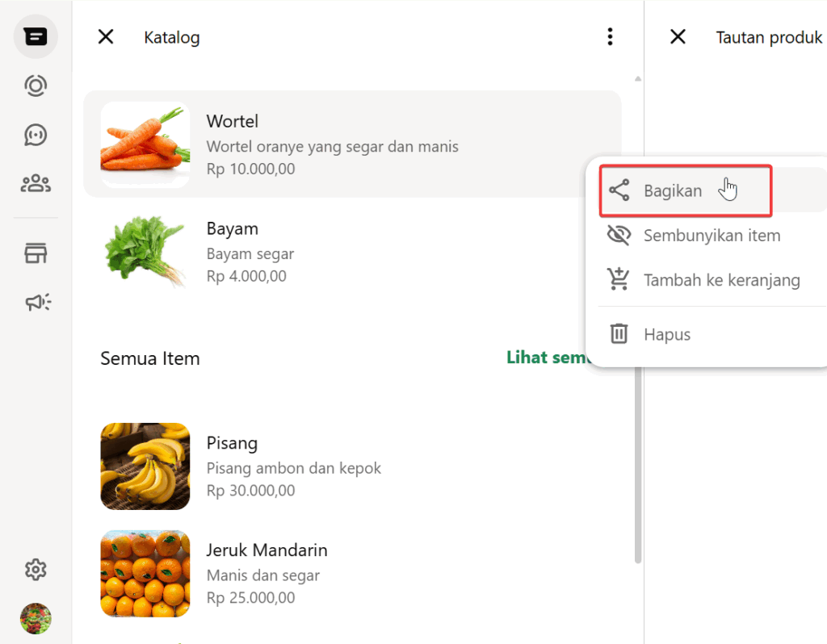
Task: Open the Communities people icon
Action: pos(36,184)
